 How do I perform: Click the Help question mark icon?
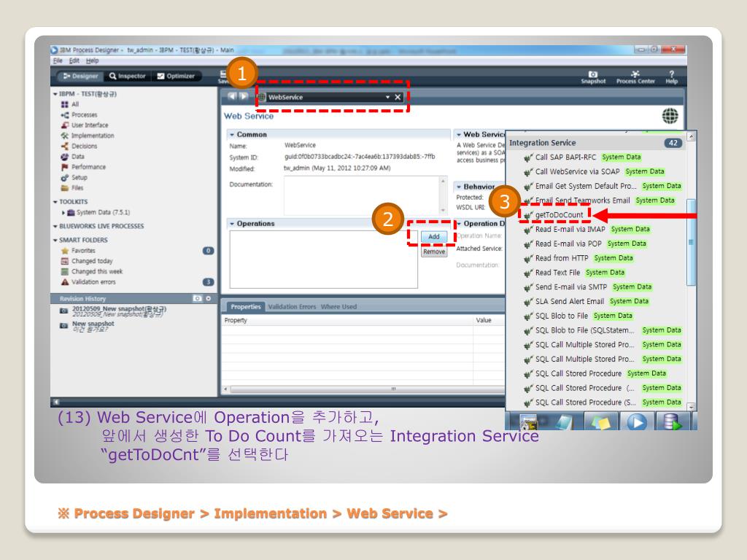[x=671, y=74]
